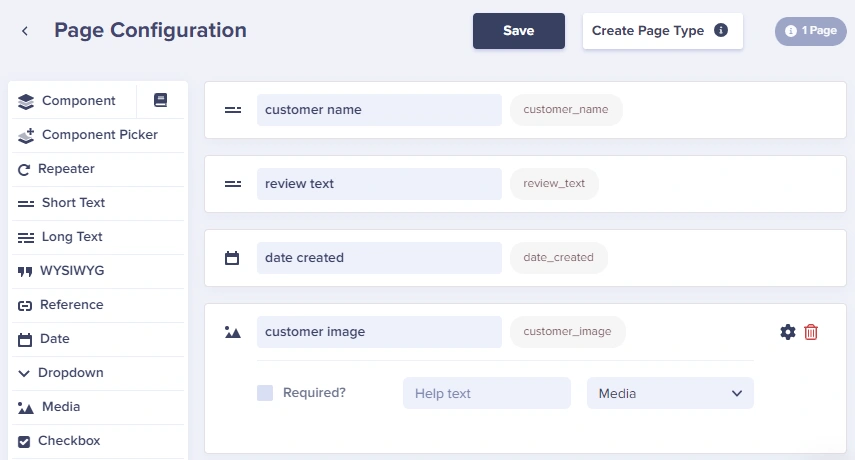
Task: Click the Create Page Type button
Action: pos(663,31)
